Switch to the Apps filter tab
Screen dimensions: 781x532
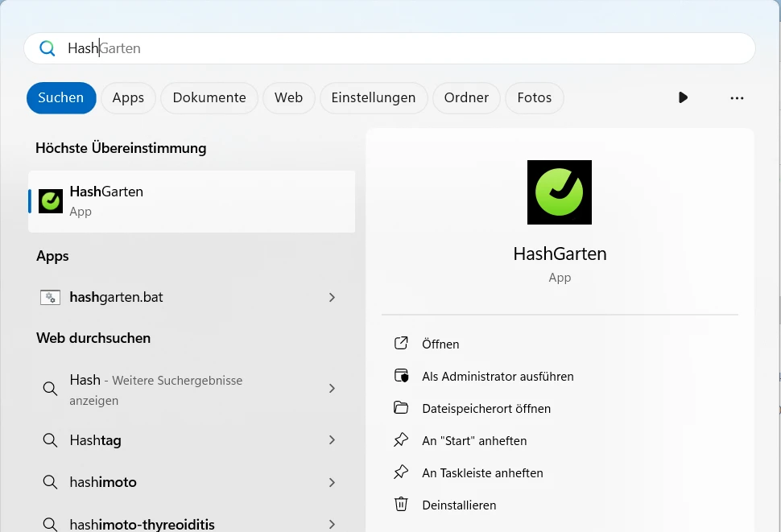pos(128,97)
